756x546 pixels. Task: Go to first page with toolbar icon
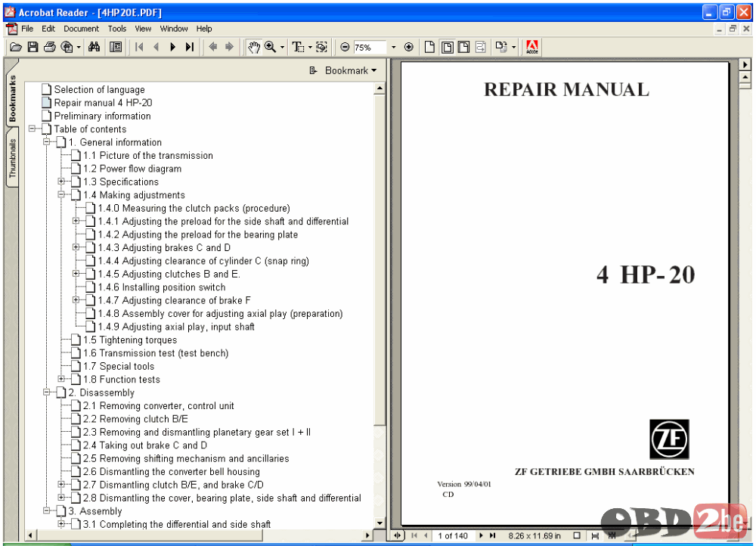pos(139,47)
